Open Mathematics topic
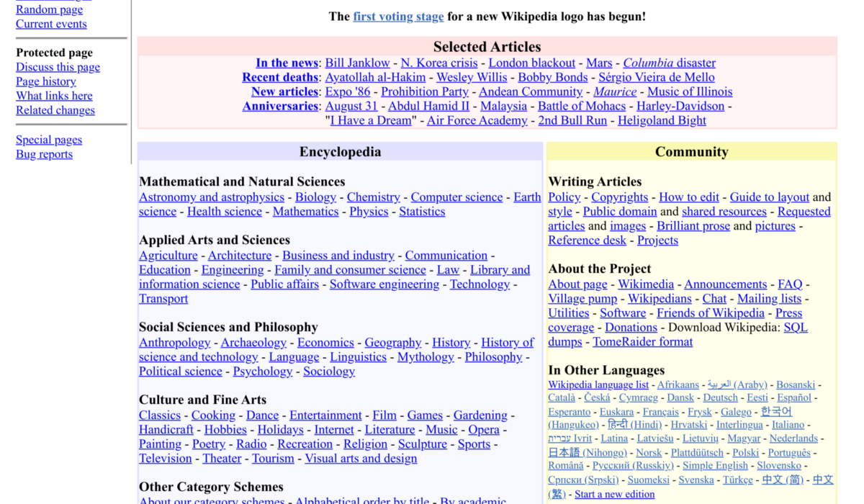Viewport: 864px width, 504px height. 305,212
